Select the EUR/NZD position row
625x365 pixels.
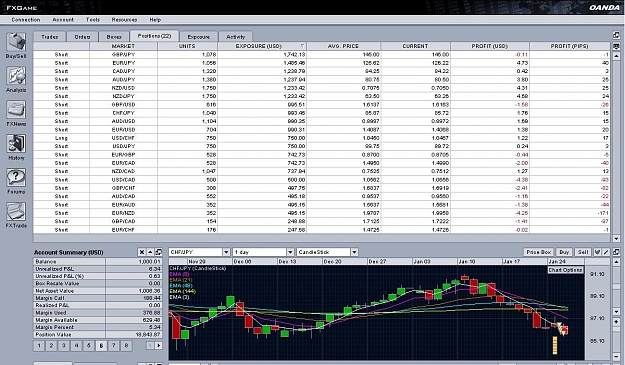pyautogui.click(x=321, y=213)
